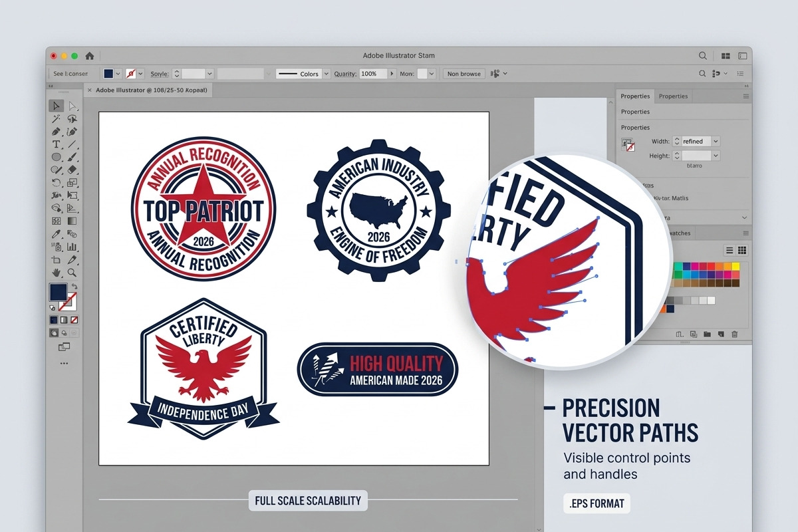Viewport: 798px width, 532px height.
Task: Choose the Rotate tool
Action: 56,183
